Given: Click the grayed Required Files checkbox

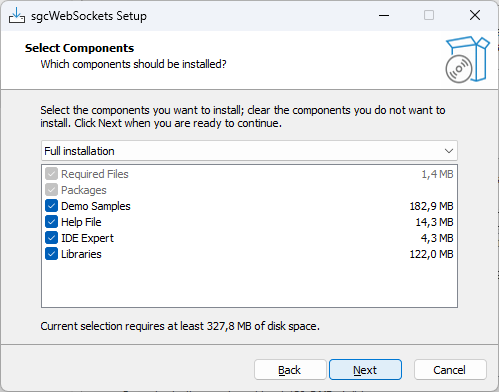Looking at the screenshot, I should tap(51, 174).
